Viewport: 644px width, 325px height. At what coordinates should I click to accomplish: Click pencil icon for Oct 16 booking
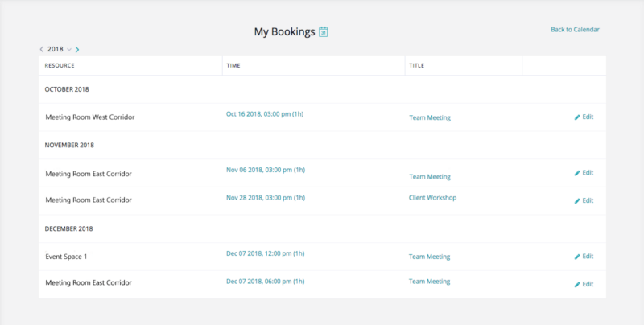tap(577, 117)
